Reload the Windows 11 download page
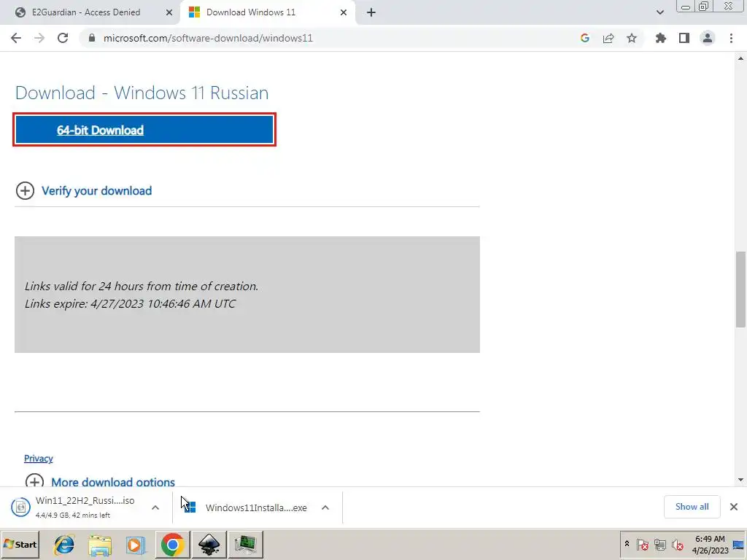Image resolution: width=747 pixels, height=560 pixels. (x=63, y=38)
